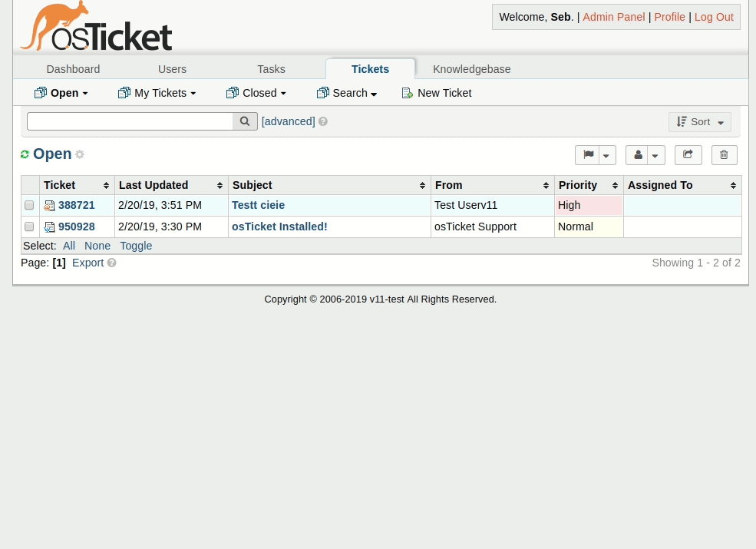756x549 pixels.
Task: Click the green refresh icon beside Open heading
Action: pyautogui.click(x=25, y=154)
